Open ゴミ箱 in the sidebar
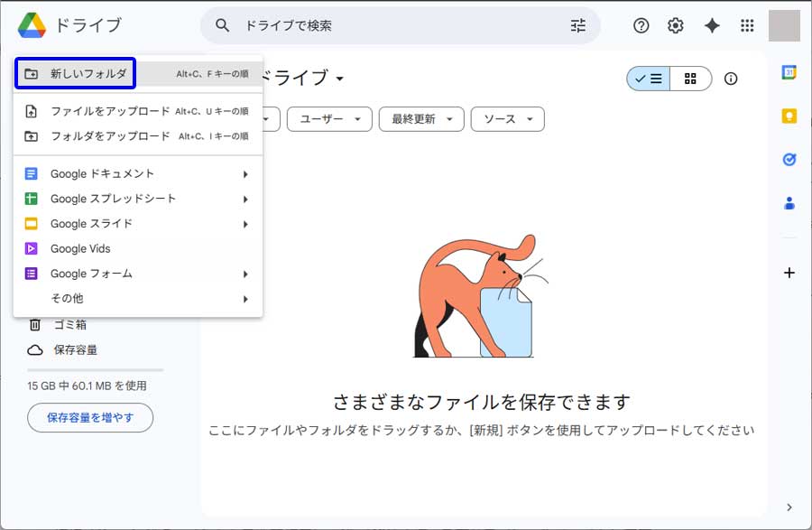This screenshot has width=812, height=530. [69, 325]
